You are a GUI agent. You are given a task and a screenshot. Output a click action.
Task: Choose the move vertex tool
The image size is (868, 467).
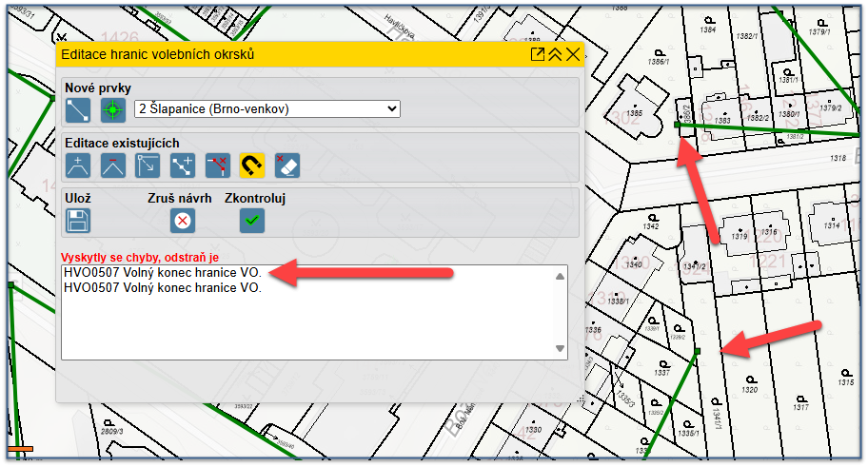coord(148,165)
